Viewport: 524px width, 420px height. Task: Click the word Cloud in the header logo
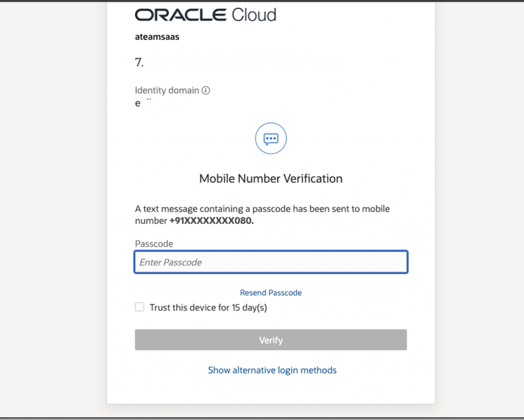pos(254,15)
